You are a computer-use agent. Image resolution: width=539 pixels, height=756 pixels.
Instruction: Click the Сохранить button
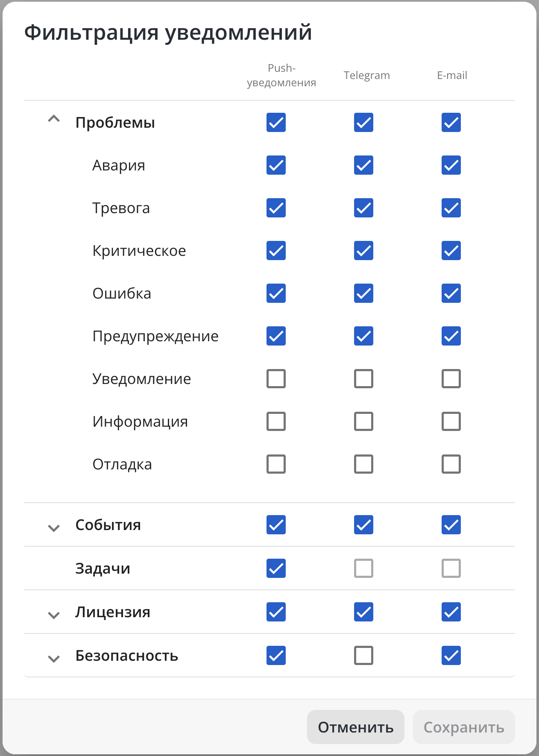464,727
